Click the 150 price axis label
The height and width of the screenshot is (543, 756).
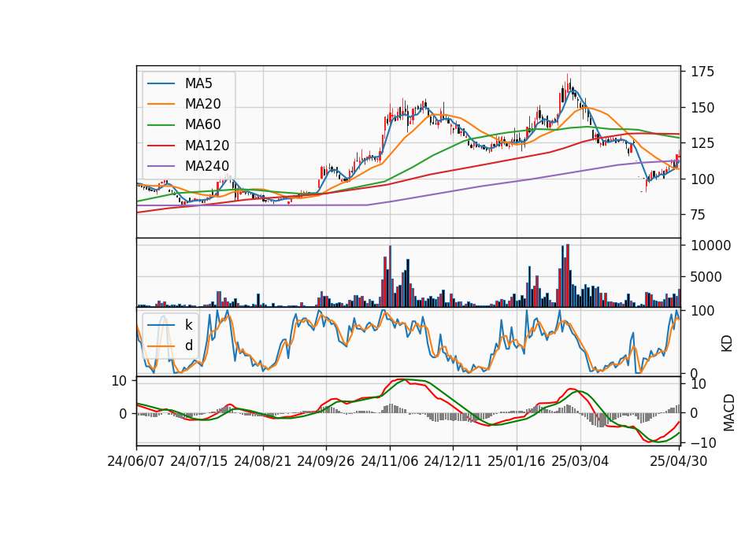pos(702,108)
